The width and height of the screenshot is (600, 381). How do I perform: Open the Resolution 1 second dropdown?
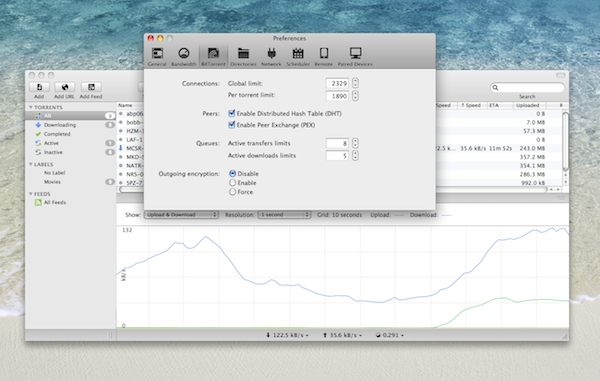pyautogui.click(x=284, y=215)
